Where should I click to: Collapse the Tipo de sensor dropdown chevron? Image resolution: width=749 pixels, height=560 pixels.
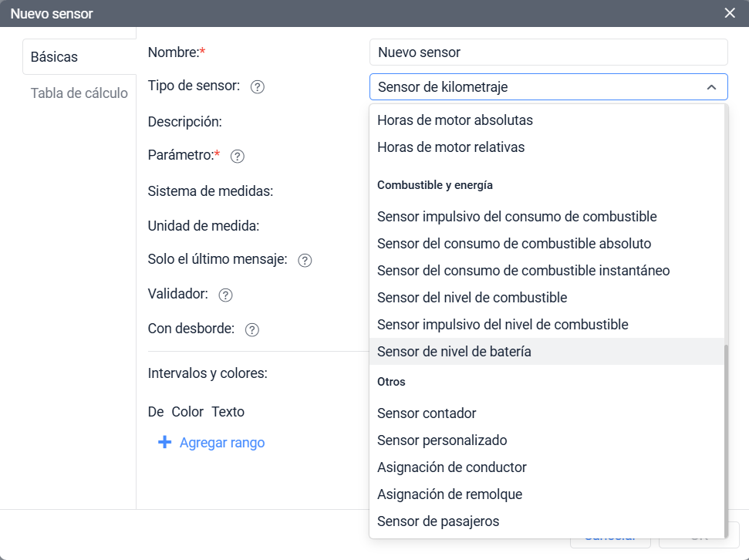712,86
